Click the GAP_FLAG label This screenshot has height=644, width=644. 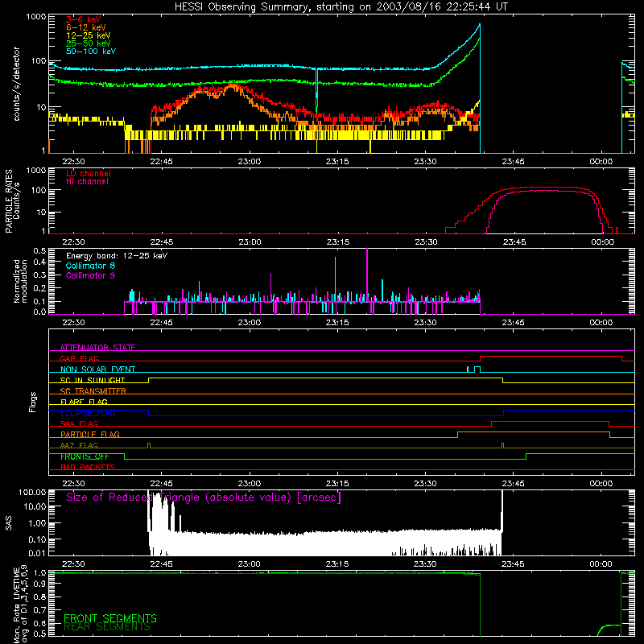79,358
